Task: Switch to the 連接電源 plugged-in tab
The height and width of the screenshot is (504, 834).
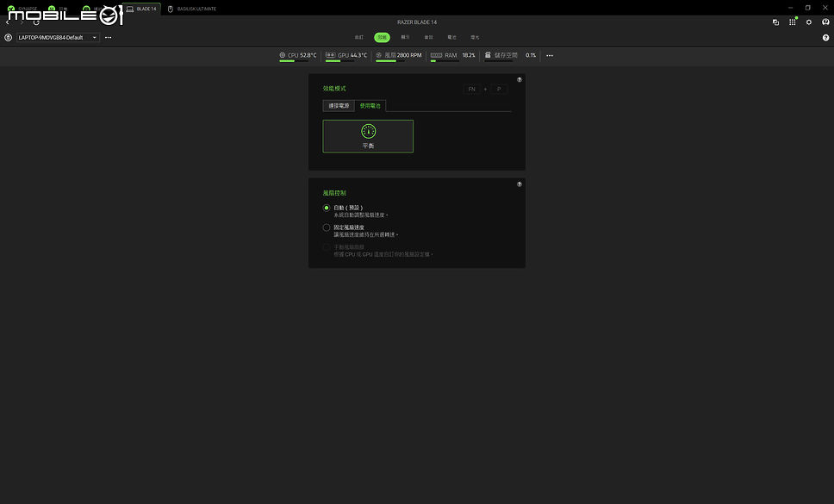Action: point(339,106)
